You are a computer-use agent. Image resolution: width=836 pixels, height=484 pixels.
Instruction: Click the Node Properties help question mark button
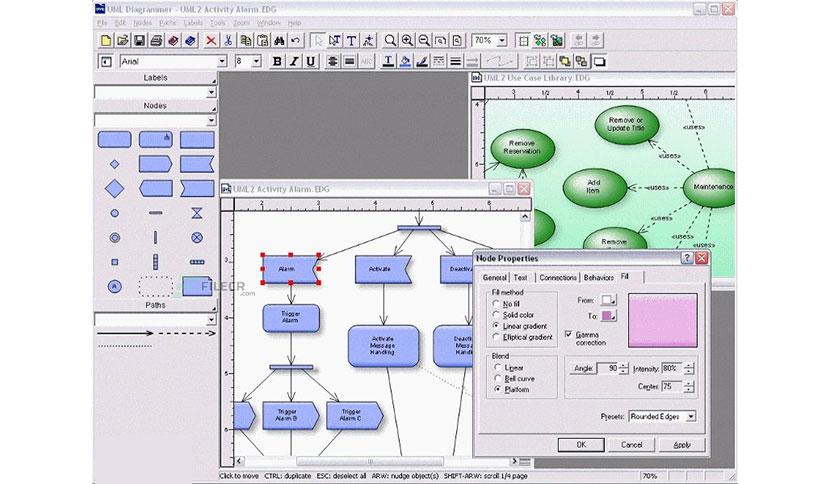coord(687,259)
